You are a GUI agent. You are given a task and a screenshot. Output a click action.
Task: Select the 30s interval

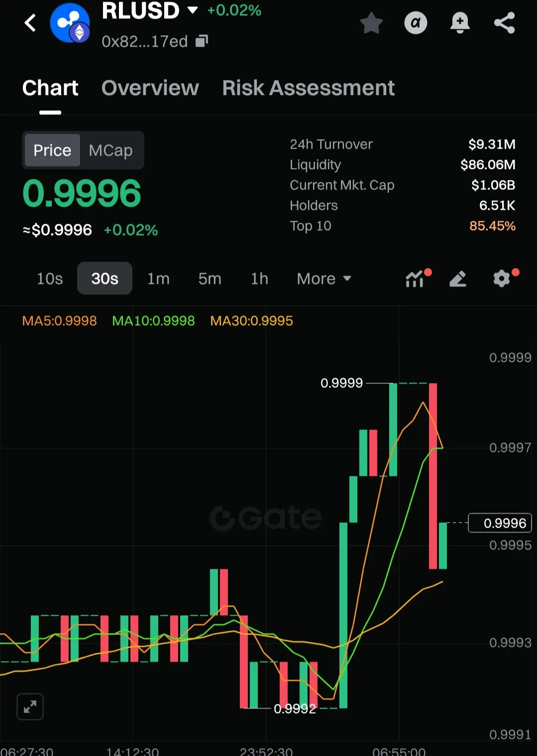(x=105, y=279)
